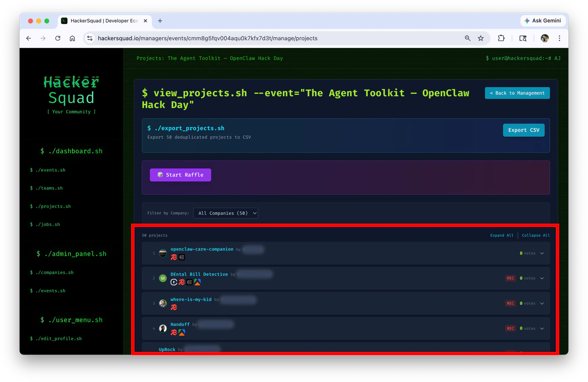
Task: Expand the openclaw-care-companion project row chevron
Action: pos(542,253)
